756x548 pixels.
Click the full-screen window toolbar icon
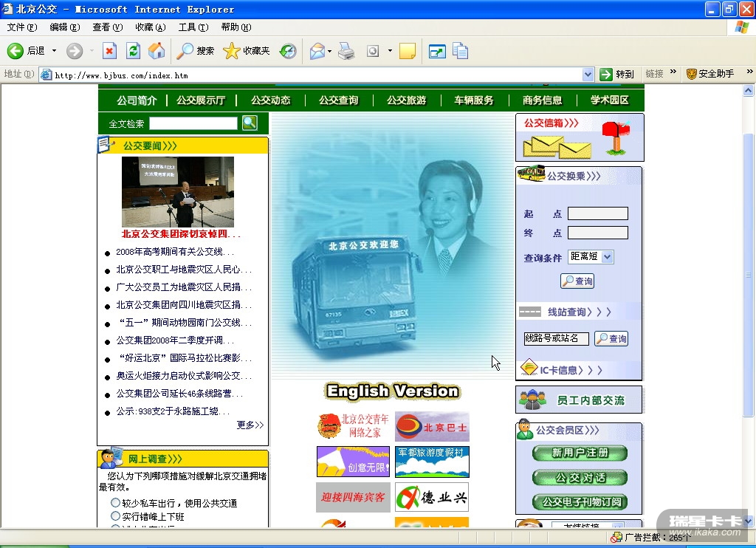point(437,51)
